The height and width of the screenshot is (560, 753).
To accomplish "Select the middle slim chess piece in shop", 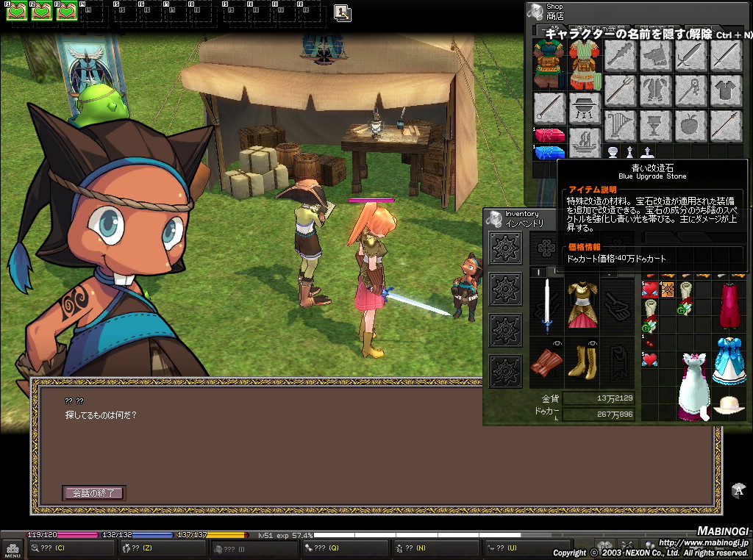I will (x=630, y=151).
